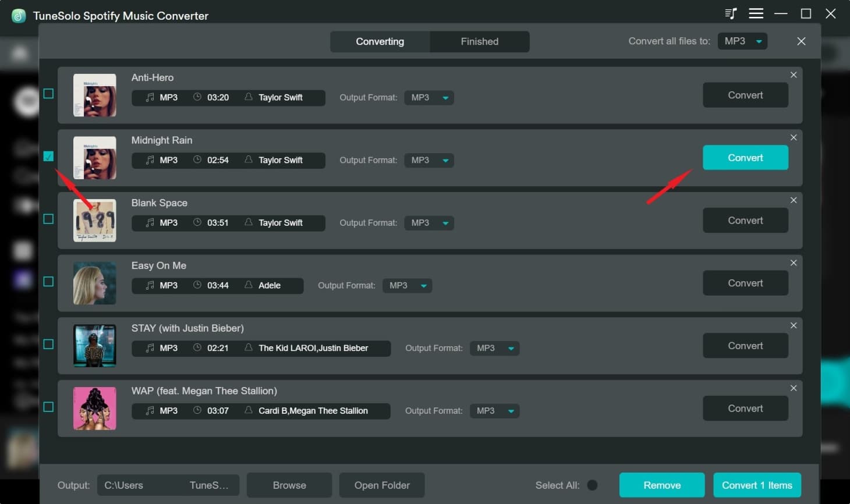Remove Easy On Me row with its X icon
The height and width of the screenshot is (504, 850).
coord(794,263)
